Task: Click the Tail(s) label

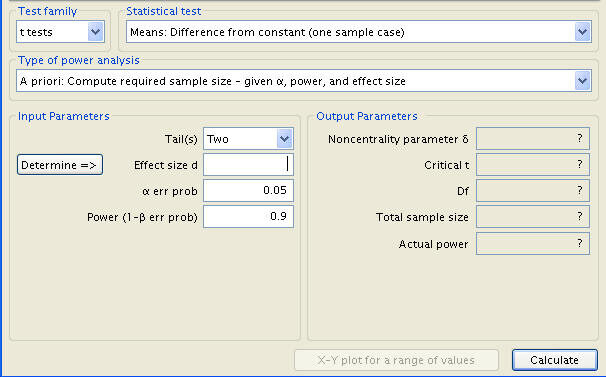Action: click(x=181, y=139)
